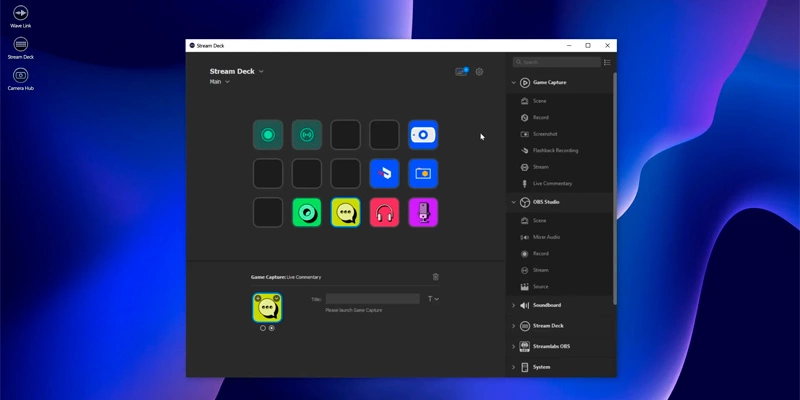Collapse the OBS Studio category

point(513,203)
